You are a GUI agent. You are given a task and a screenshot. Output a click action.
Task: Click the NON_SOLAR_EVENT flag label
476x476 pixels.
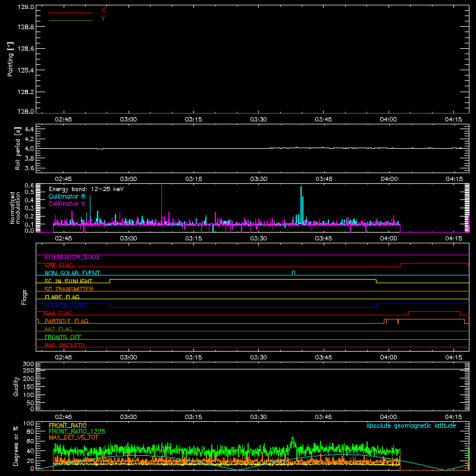pyautogui.click(x=72, y=273)
